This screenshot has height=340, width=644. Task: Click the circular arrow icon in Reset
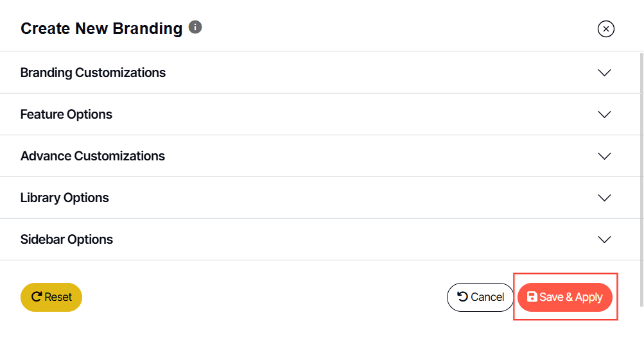(37, 297)
